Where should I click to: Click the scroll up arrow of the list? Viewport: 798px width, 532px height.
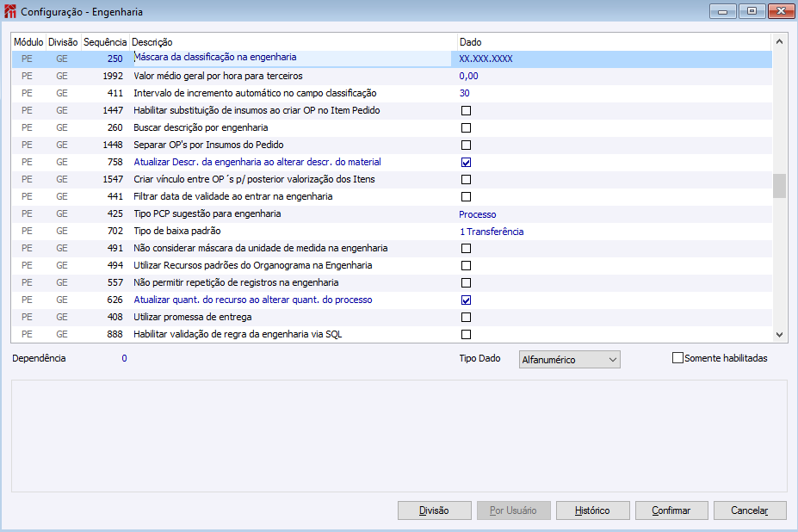coord(779,41)
